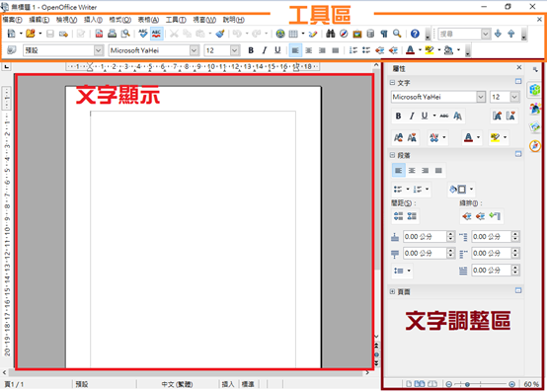Image resolution: width=547 pixels, height=392 pixels.
Task: Click the Zoom magnifier icon
Action: (397, 34)
